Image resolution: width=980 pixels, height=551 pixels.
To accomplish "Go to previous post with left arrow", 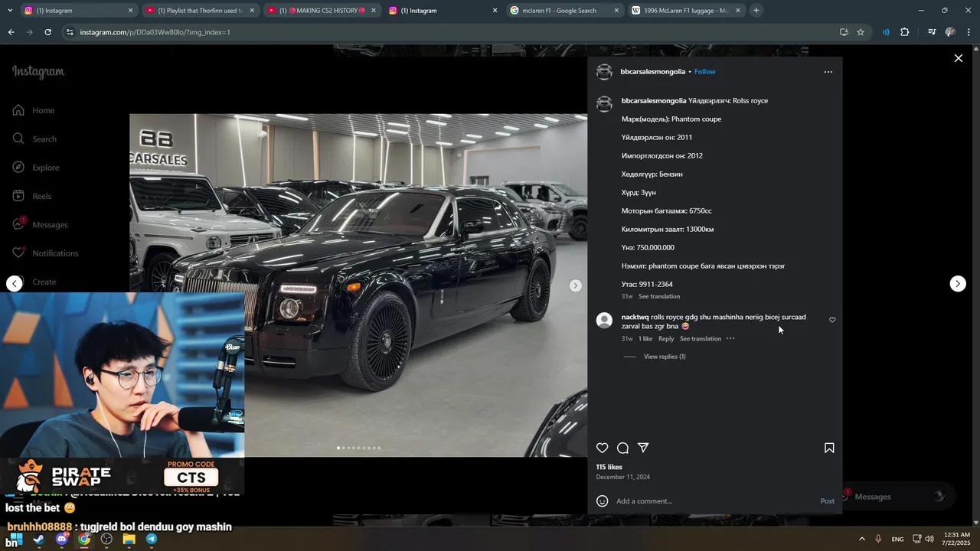I will tap(15, 284).
